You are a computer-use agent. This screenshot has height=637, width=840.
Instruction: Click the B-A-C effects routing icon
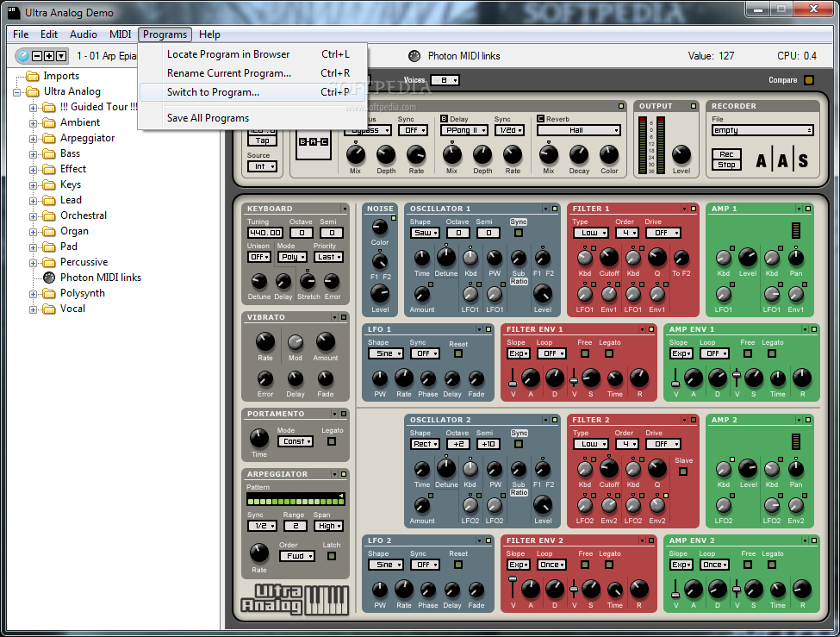point(314,141)
